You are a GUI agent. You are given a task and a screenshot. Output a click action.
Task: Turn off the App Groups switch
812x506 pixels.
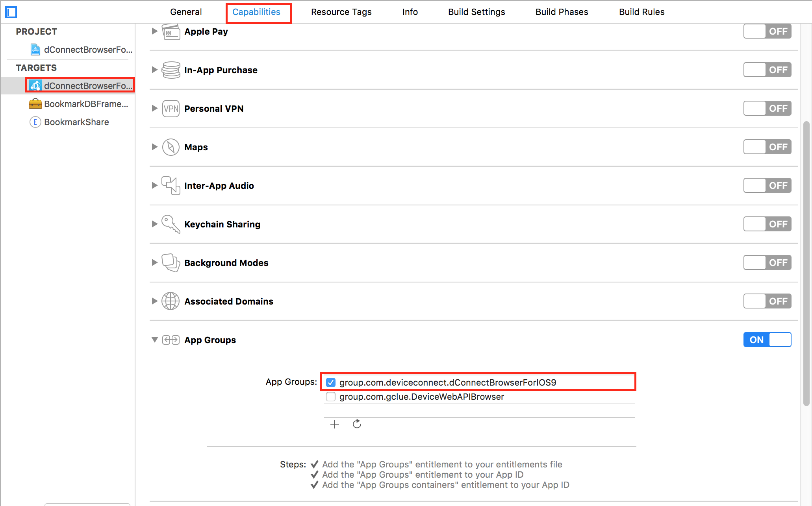click(767, 340)
